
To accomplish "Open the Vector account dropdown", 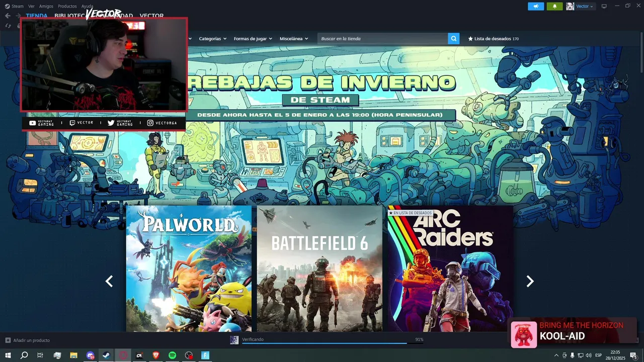I will (585, 6).
